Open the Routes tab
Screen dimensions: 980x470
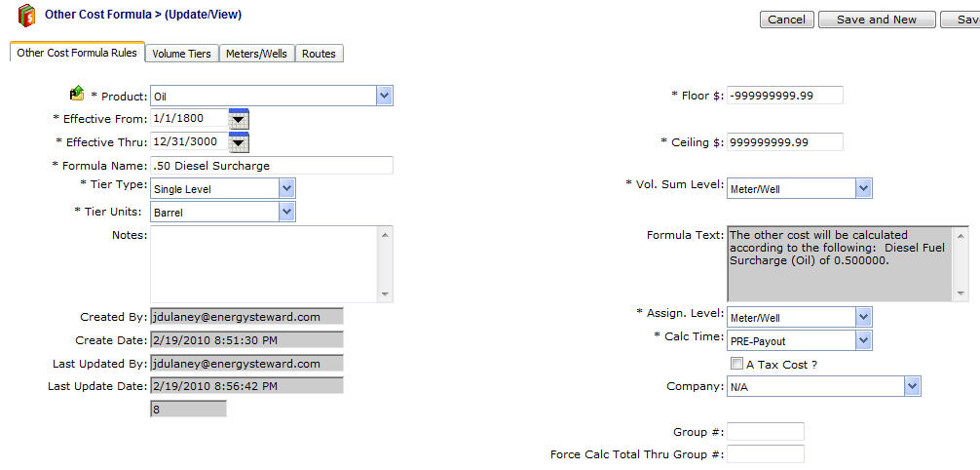(x=319, y=54)
